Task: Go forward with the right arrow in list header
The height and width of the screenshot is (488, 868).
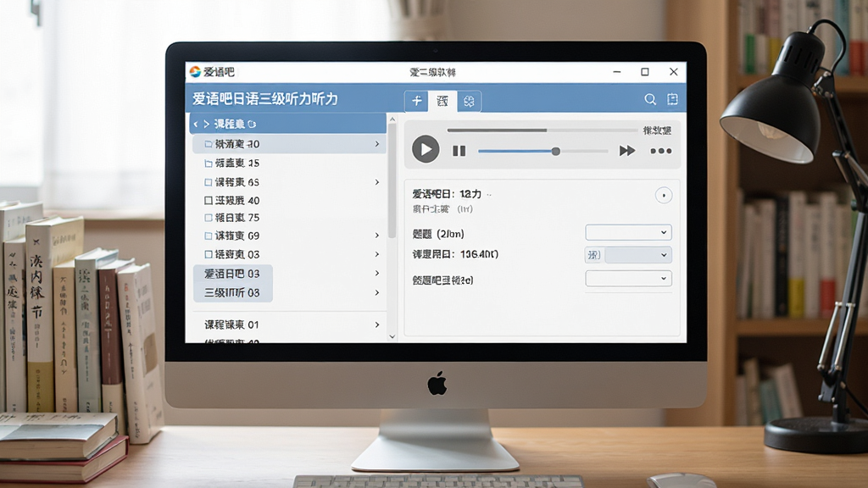Action: 207,124
